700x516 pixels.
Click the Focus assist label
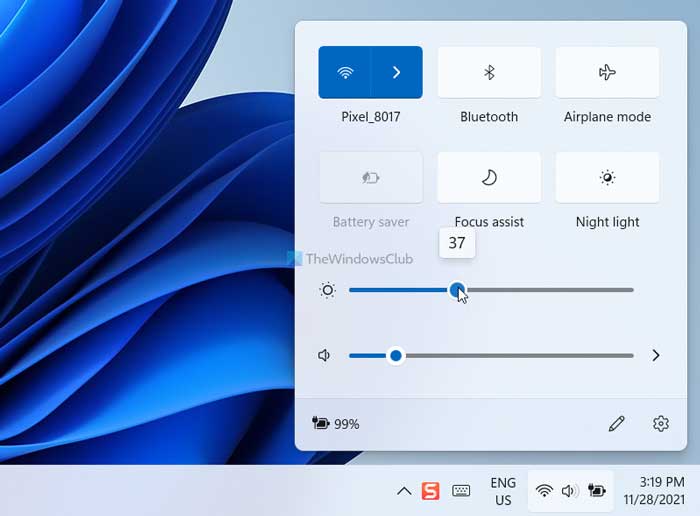[489, 222]
